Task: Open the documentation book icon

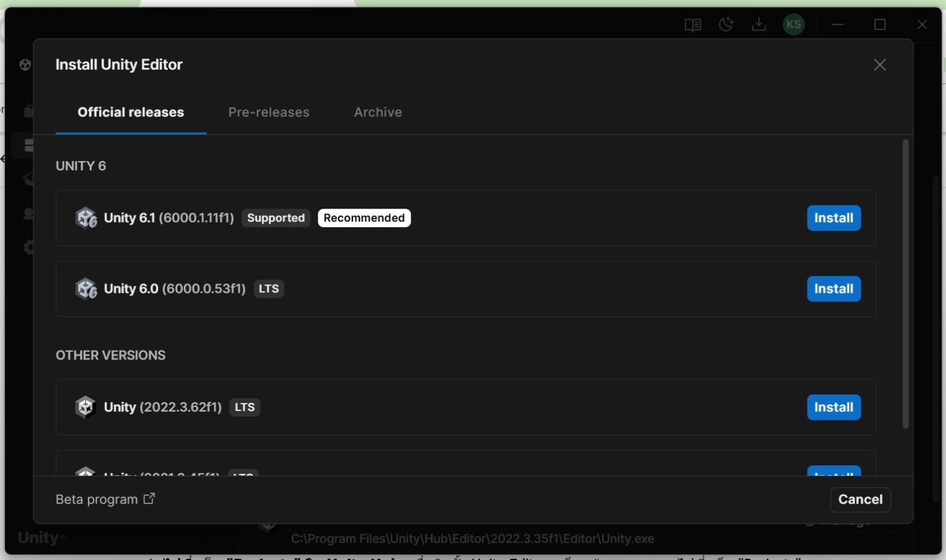Action: [692, 25]
